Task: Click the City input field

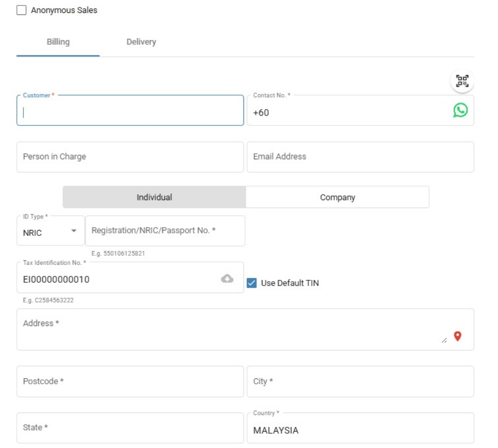Action: [x=360, y=381]
